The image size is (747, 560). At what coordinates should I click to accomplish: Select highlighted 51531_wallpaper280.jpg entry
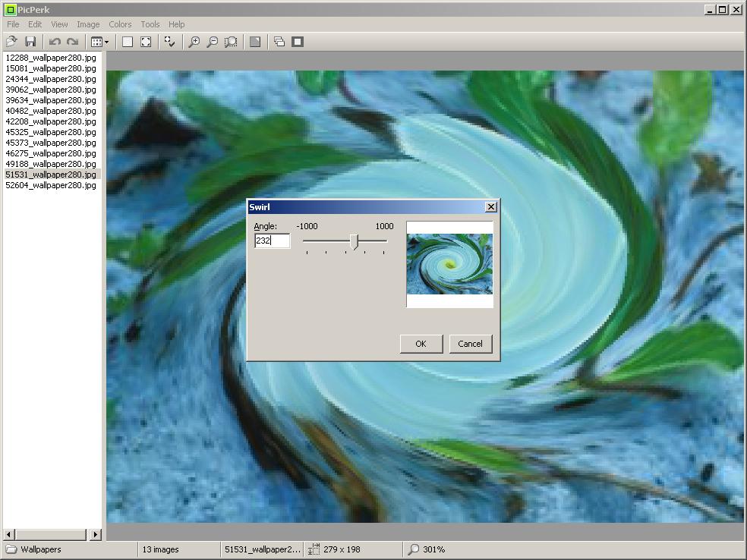pyautogui.click(x=51, y=175)
